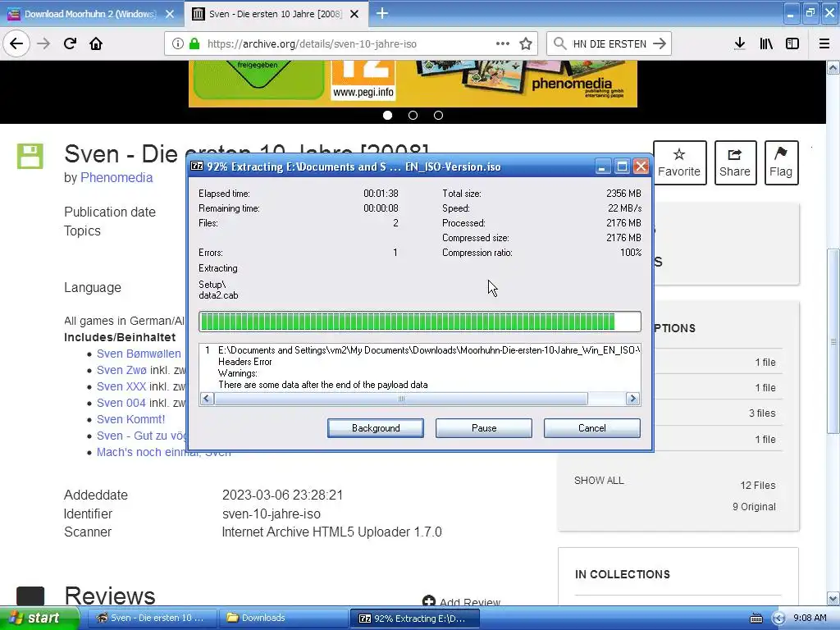This screenshot has width=840, height=630.
Task: Open the Sven Bømwøllen link
Action: (x=139, y=354)
